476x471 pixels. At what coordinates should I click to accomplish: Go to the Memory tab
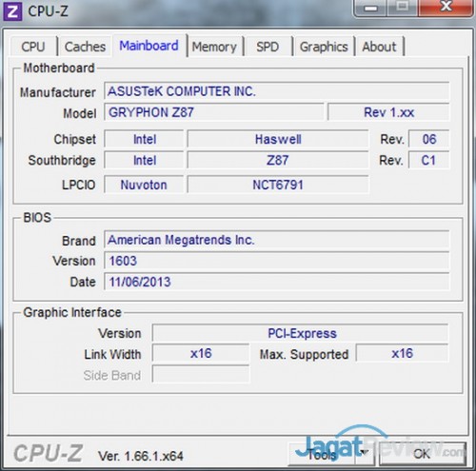(214, 47)
